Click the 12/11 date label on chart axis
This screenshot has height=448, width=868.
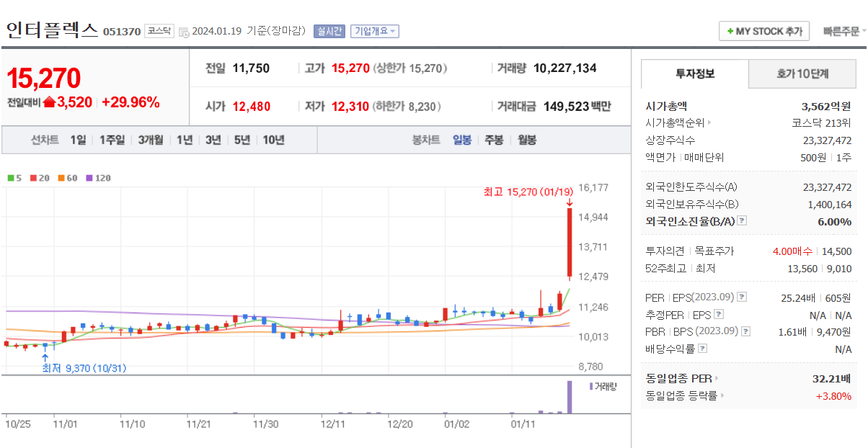pos(332,424)
